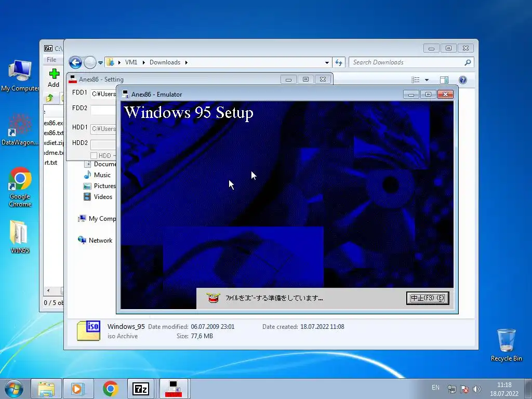This screenshot has width=532, height=399.
Task: Open Windows Explorer from taskbar
Action: pyautogui.click(x=46, y=389)
